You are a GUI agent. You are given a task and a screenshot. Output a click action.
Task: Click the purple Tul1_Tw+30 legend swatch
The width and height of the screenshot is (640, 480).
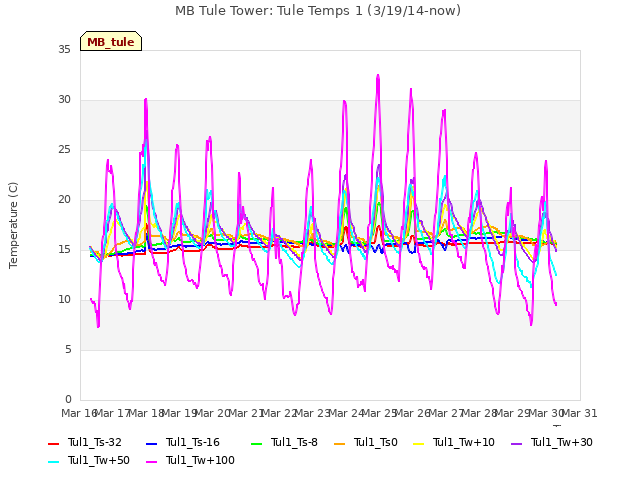point(517,443)
